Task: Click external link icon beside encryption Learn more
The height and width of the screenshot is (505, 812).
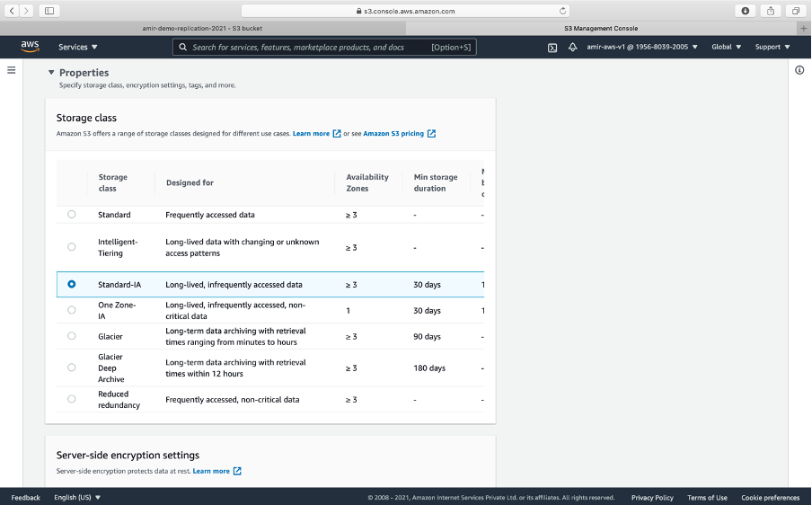Action: coord(236,471)
